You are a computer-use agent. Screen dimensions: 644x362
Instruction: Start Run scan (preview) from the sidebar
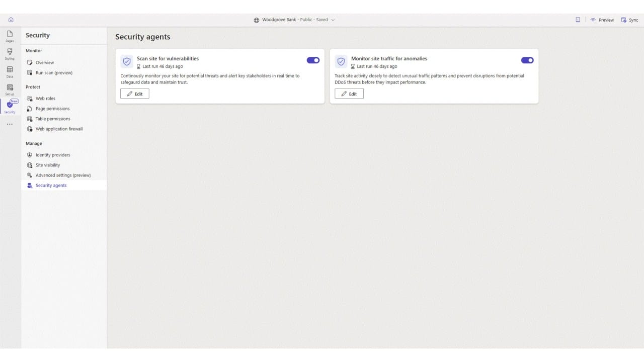click(54, 72)
